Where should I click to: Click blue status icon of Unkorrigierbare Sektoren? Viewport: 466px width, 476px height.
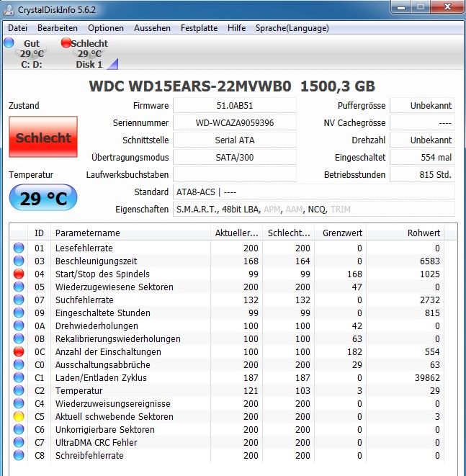point(19,430)
